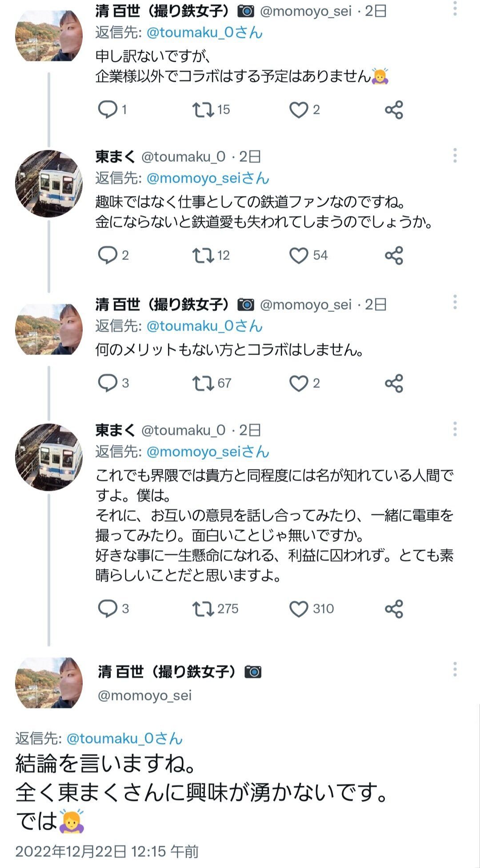
Task: Open more options on 趣味ではなく仕事 tweet
Action: coord(455,155)
